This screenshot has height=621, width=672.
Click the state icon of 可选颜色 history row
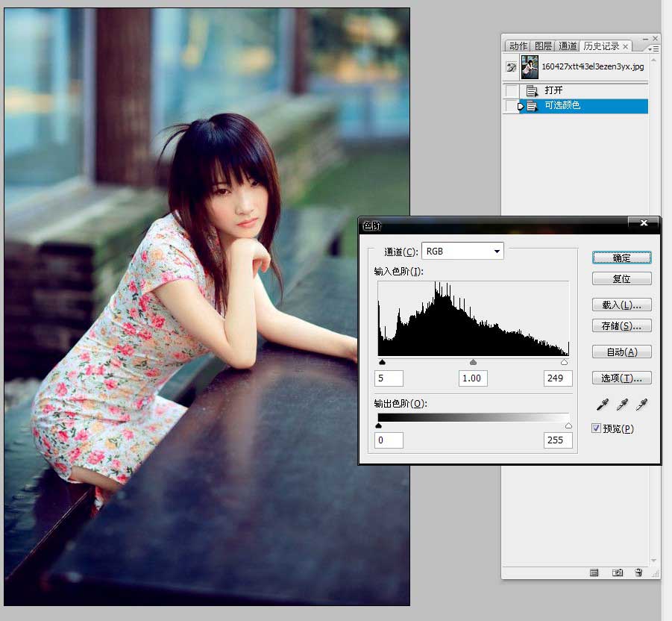coord(532,105)
